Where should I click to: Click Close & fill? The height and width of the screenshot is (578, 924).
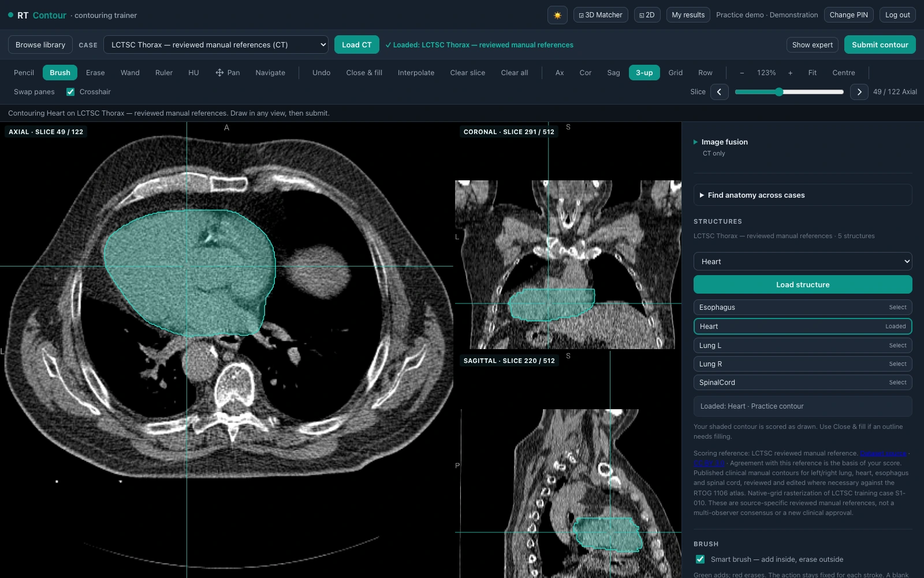coord(364,73)
